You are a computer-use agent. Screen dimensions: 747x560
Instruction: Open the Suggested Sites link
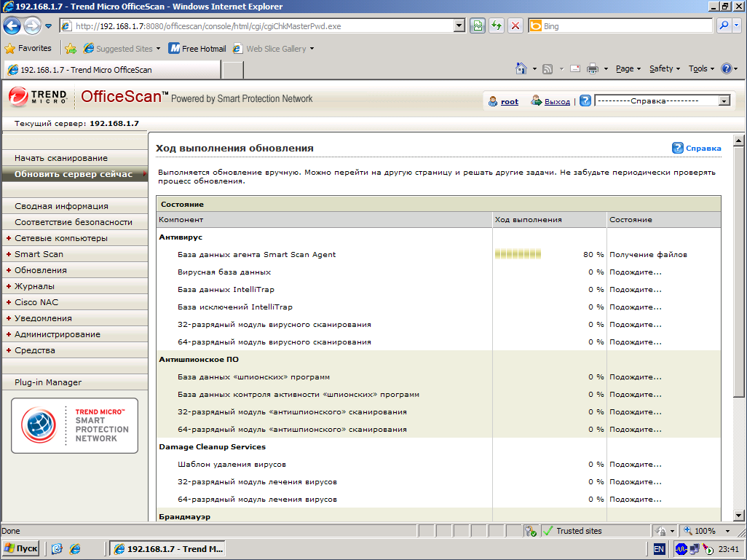(x=122, y=49)
